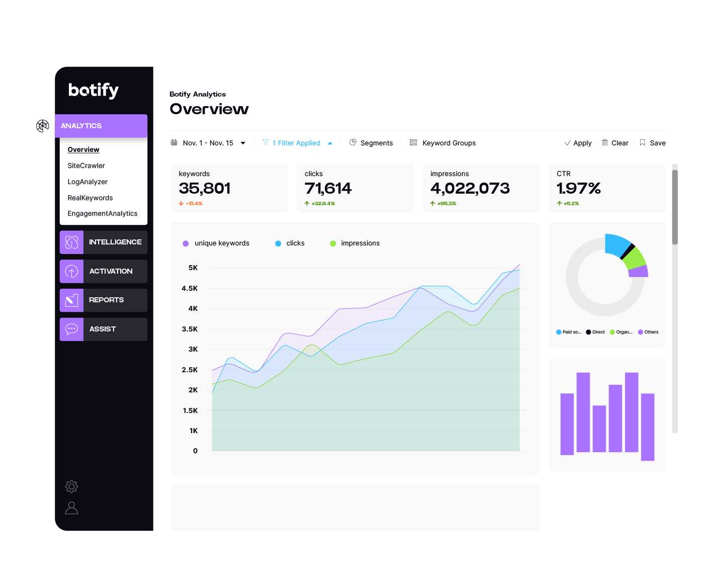
Task: Click the keywords 35,801 metric card
Action: click(229, 188)
